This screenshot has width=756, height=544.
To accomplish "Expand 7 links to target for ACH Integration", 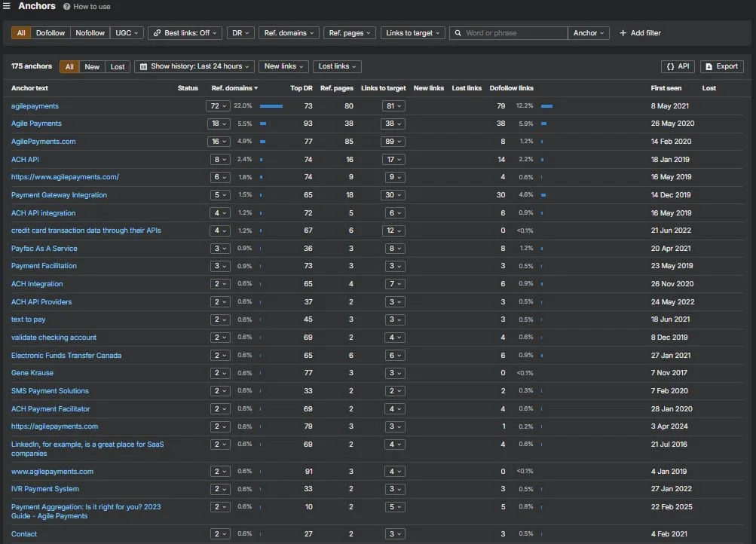I will pyautogui.click(x=395, y=284).
